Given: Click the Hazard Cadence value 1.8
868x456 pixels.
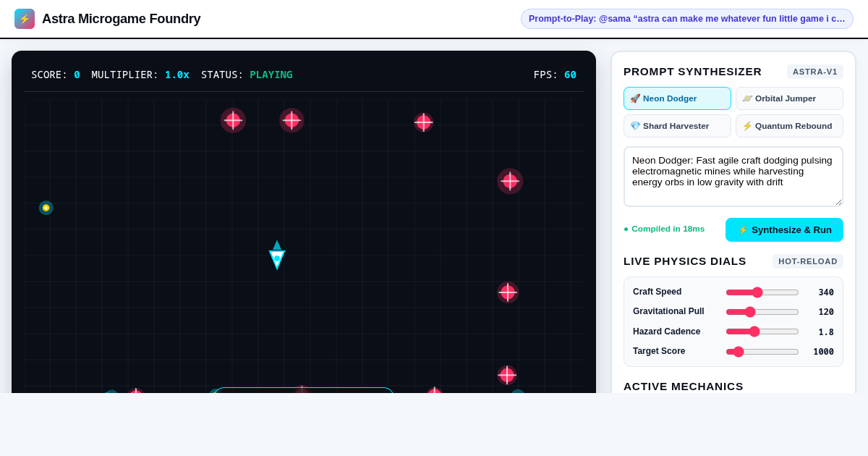Looking at the screenshot, I should [x=826, y=332].
